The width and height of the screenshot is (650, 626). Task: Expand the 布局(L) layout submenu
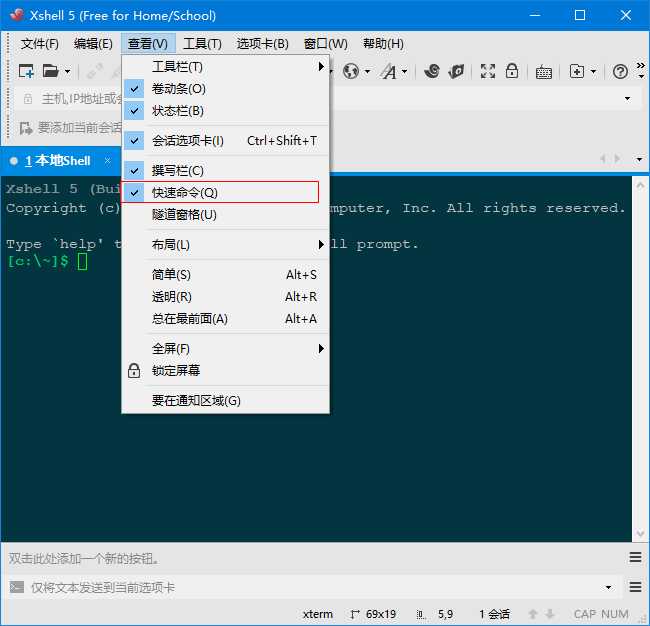[x=226, y=245]
